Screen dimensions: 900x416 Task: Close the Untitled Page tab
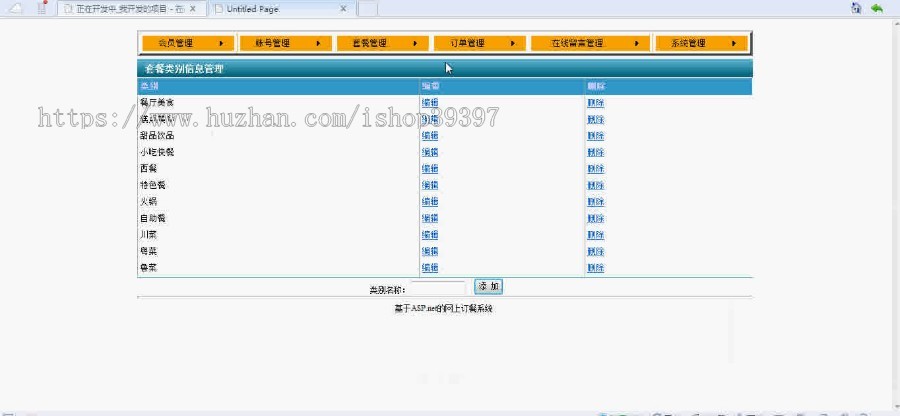[343, 9]
